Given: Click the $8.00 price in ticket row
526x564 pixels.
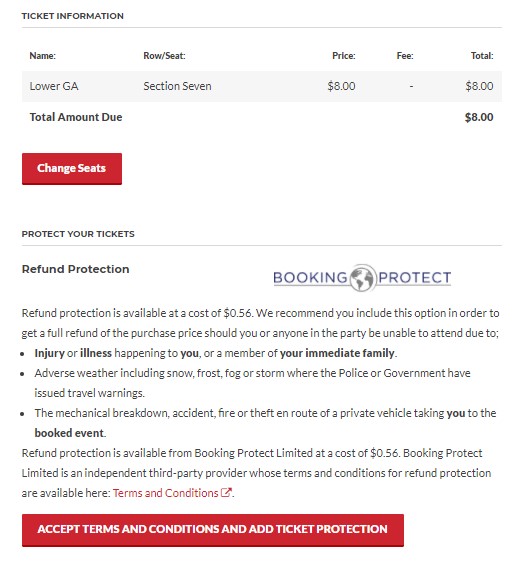Looking at the screenshot, I should coord(341,86).
